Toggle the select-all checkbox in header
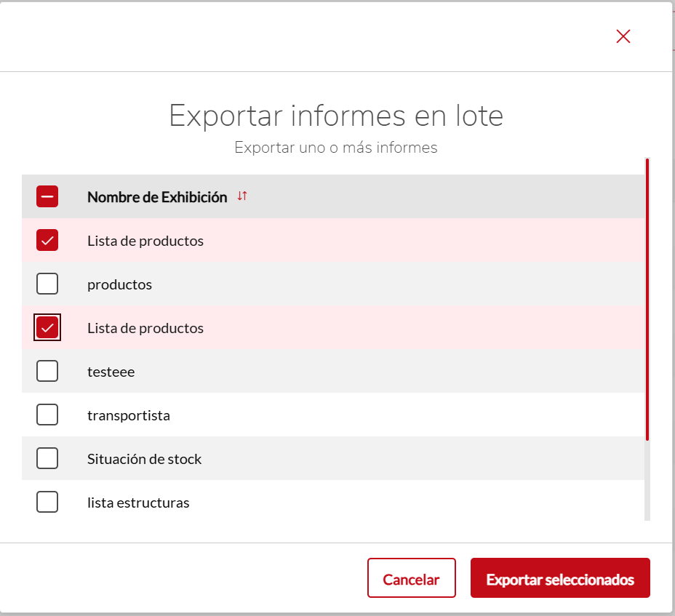Screen dimensions: 675x616 (47, 196)
